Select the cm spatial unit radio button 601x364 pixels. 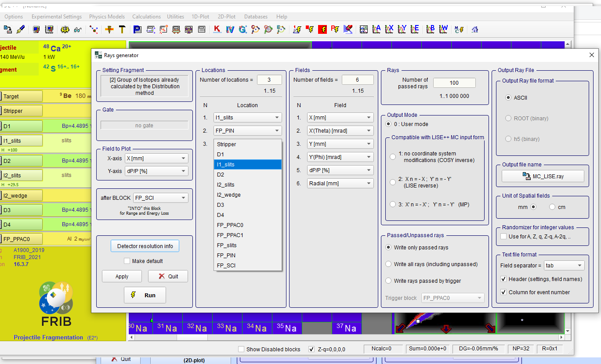point(552,207)
